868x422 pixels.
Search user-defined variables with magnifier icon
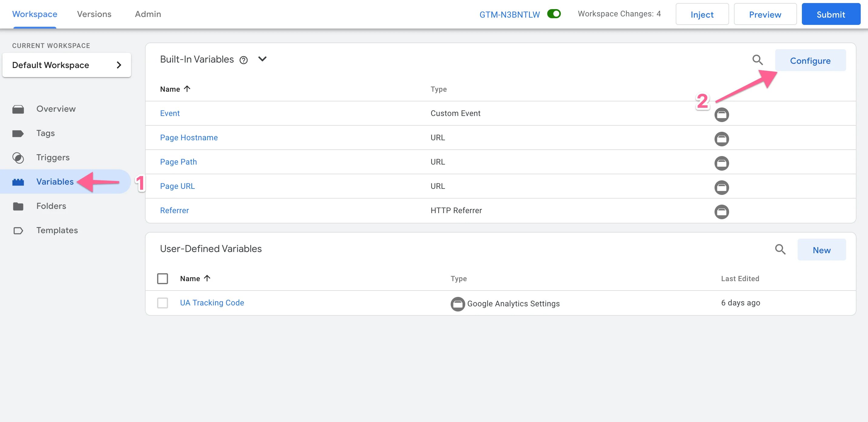coord(780,250)
